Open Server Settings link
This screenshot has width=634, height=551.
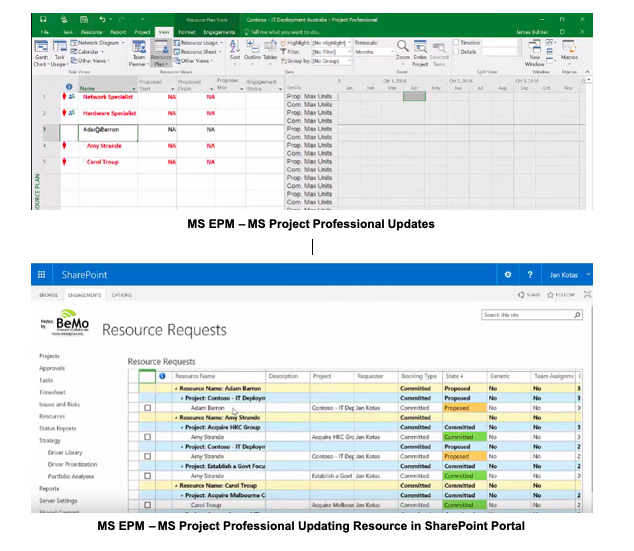pyautogui.click(x=58, y=500)
